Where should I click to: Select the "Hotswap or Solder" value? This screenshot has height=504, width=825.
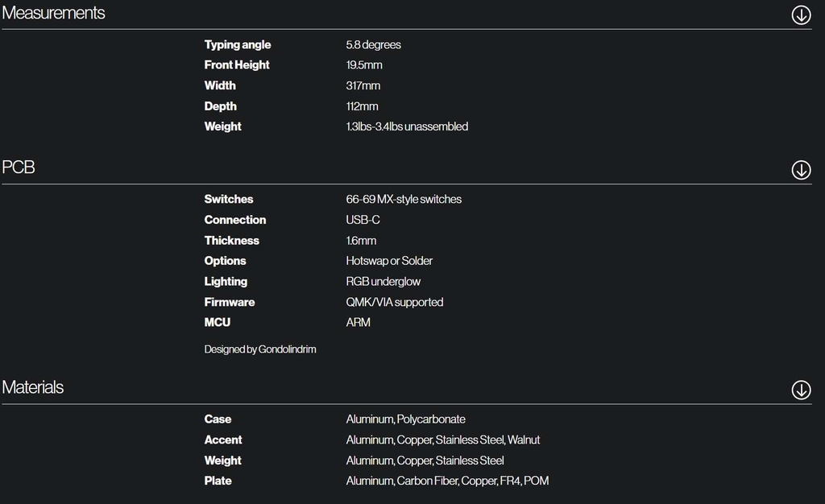pos(389,261)
